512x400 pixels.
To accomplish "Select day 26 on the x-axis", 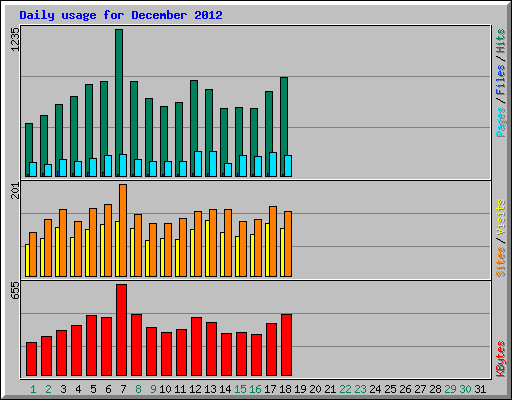I will 405,389.
